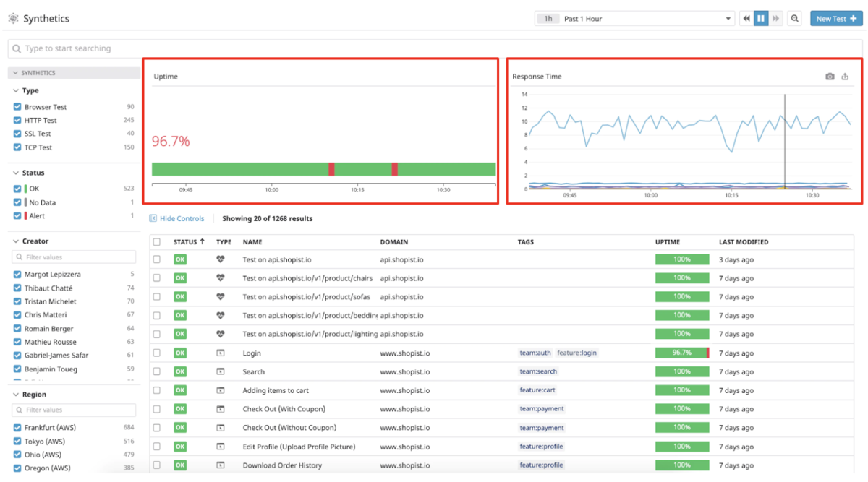Viewport: 868px width, 482px height.
Task: Click the browser test icon in Search row
Action: (x=221, y=371)
